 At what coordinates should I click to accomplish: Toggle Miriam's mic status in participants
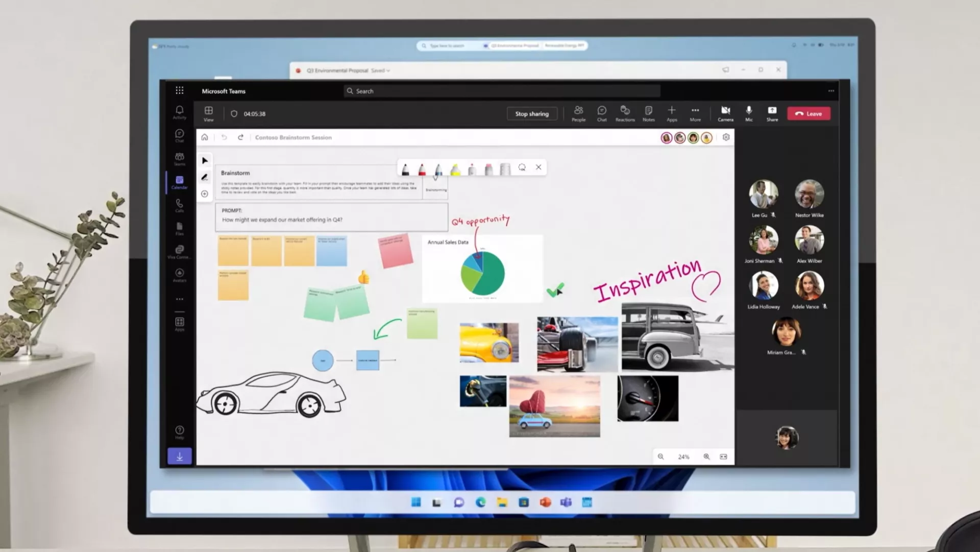point(804,351)
